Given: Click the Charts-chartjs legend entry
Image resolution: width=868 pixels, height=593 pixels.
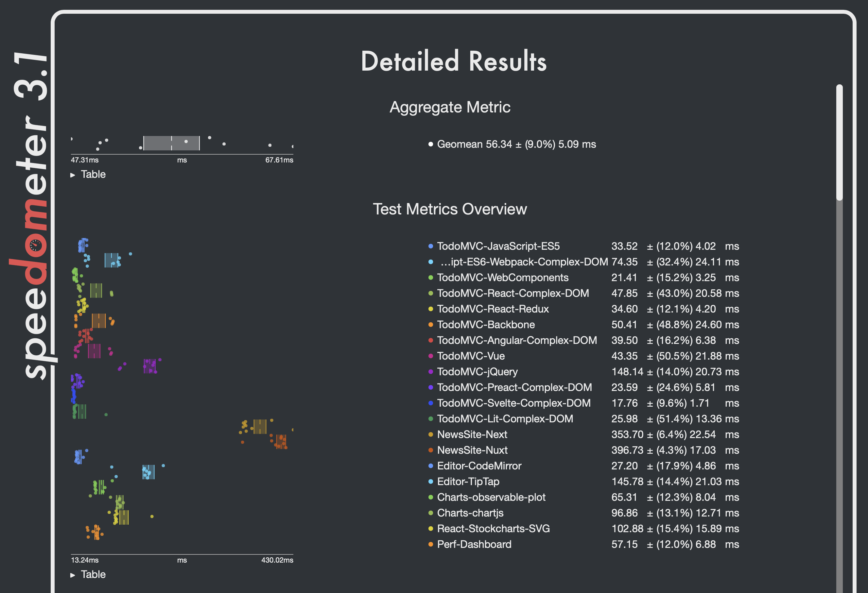Looking at the screenshot, I should pyautogui.click(x=470, y=513).
